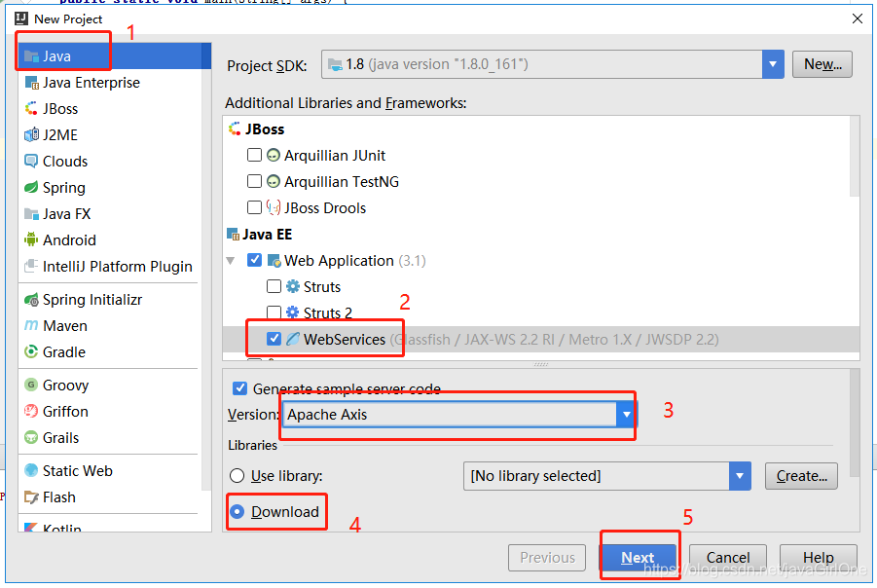877x588 pixels.
Task: Enable the Arquillian JUnit checkbox
Action: 254,155
